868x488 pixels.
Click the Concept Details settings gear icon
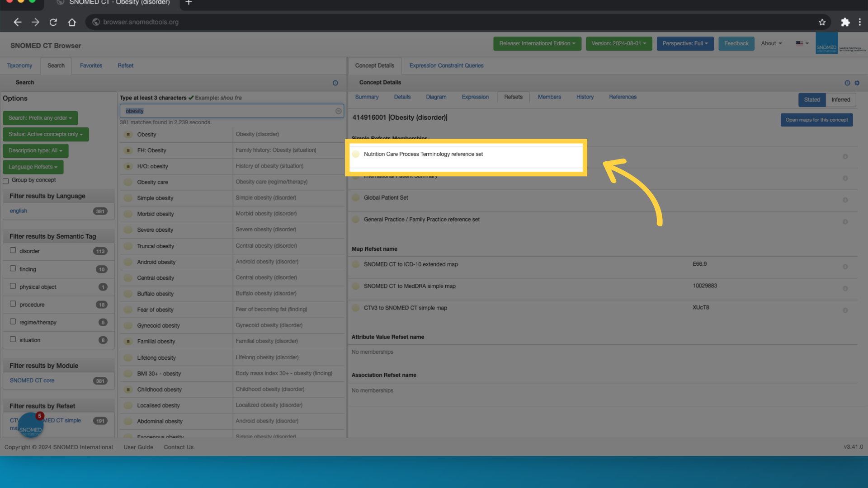click(857, 83)
